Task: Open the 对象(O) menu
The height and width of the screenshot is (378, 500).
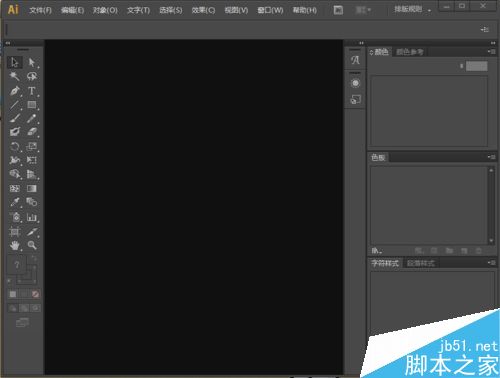Action: coord(105,10)
